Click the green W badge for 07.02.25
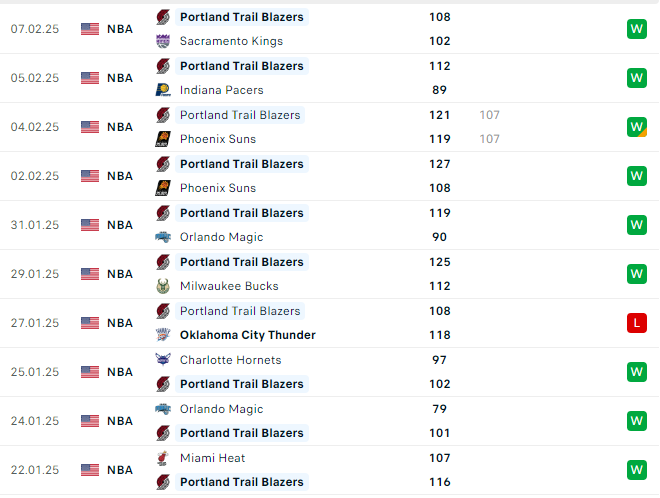 coord(636,29)
